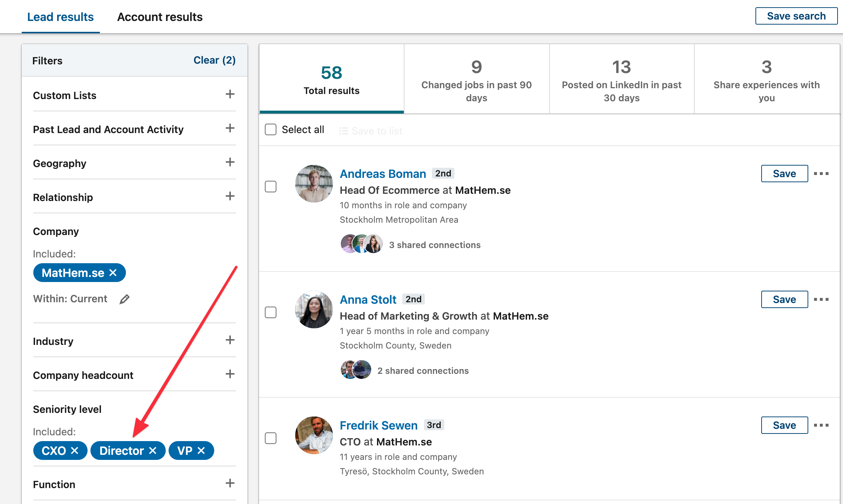Edit the Within: Current pencil icon
The width and height of the screenshot is (843, 504).
click(124, 299)
